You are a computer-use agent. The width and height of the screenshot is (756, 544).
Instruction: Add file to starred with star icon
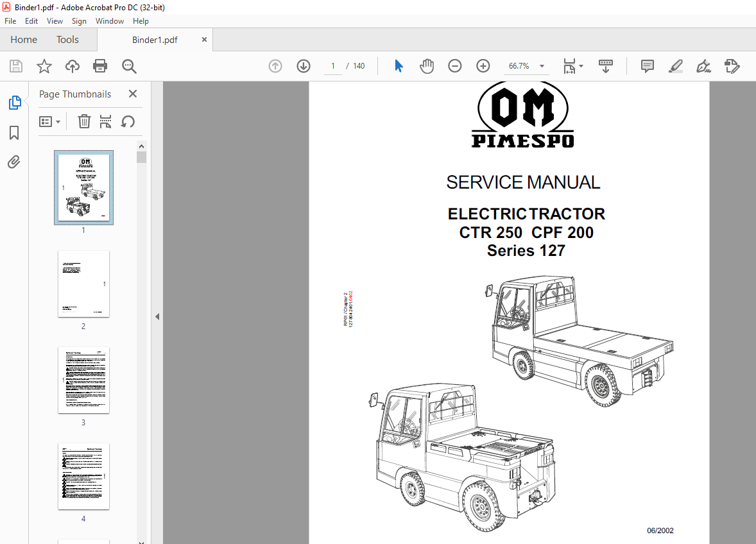(44, 66)
